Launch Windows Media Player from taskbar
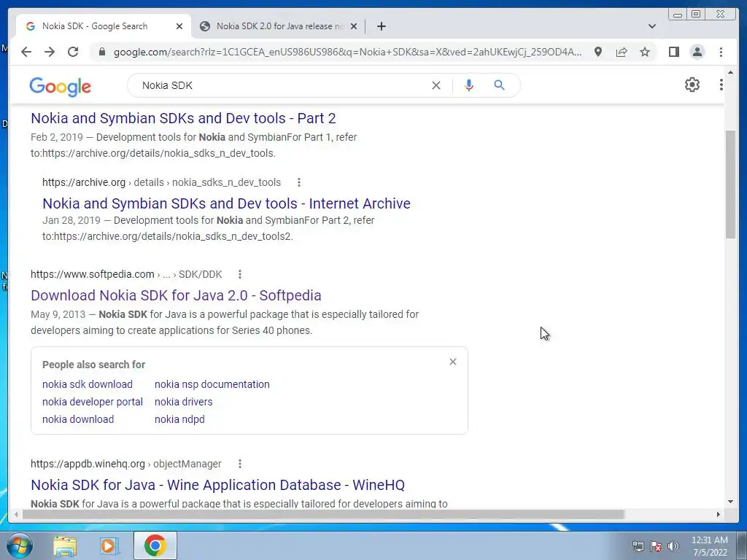 pyautogui.click(x=109, y=545)
